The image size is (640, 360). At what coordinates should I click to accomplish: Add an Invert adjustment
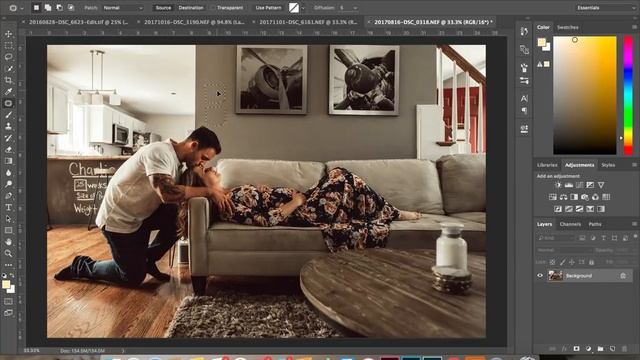(558, 209)
